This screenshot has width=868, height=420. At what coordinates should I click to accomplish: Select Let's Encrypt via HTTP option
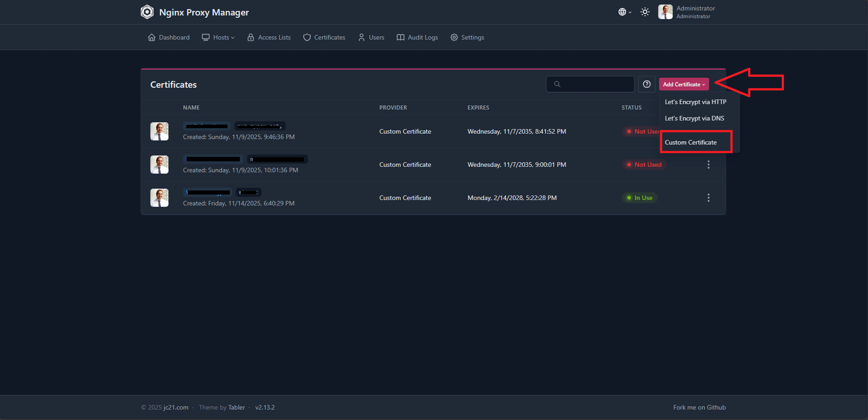pos(695,102)
